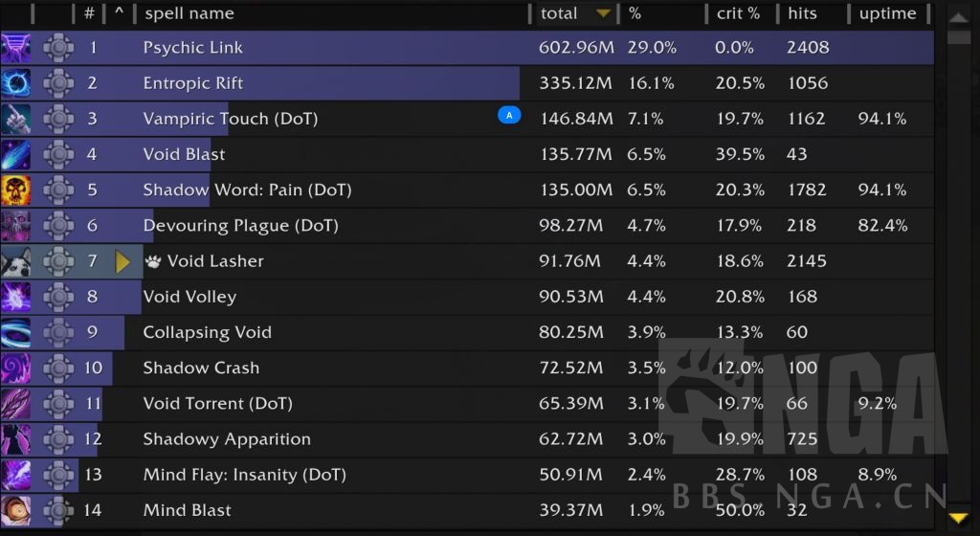The height and width of the screenshot is (536, 980).
Task: Click the caret expand column header
Action: [119, 13]
